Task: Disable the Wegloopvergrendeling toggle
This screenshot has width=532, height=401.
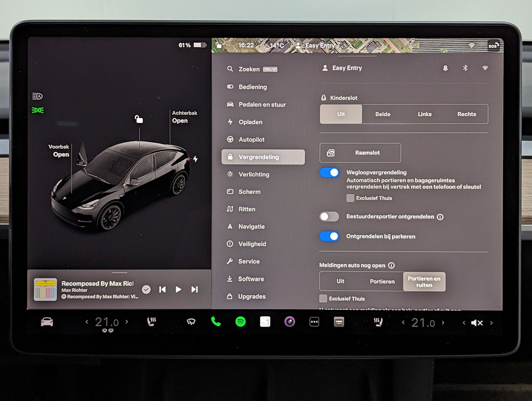Action: point(329,172)
